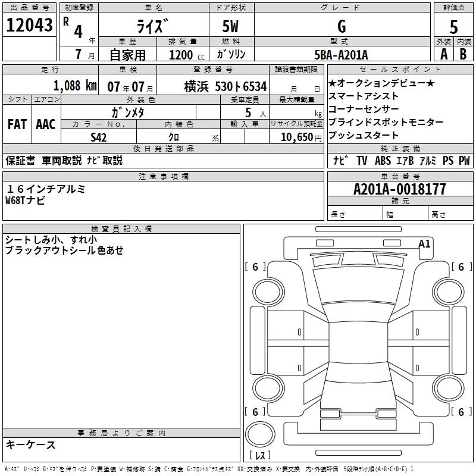Click the A1 damage mark on diagram
The image size is (476, 476).
[x=424, y=244]
